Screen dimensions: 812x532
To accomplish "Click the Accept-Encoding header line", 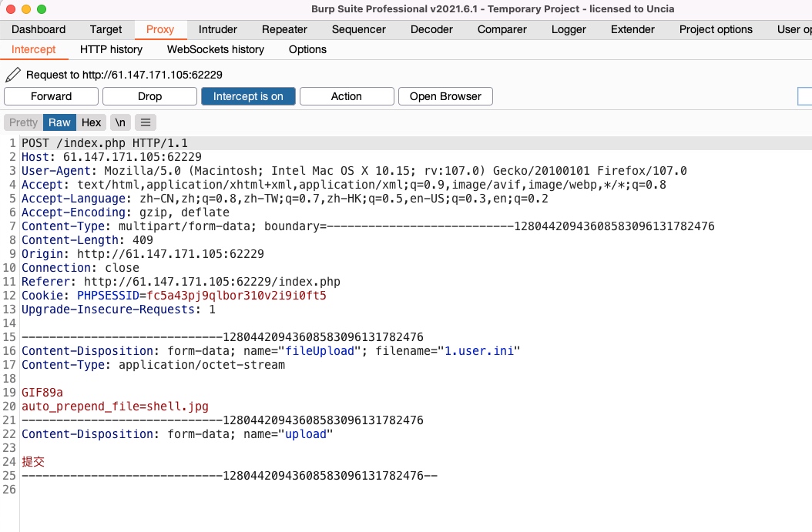I will pyautogui.click(x=126, y=212).
